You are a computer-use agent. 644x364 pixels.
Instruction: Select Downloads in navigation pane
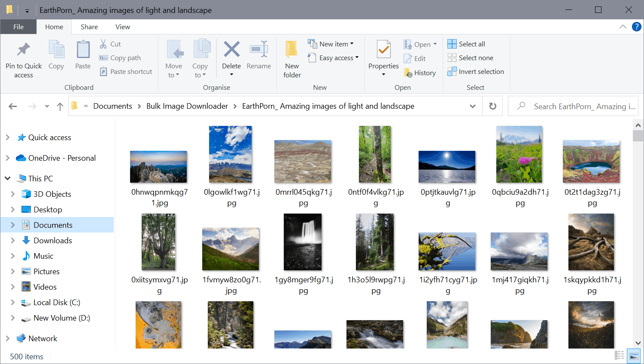pyautogui.click(x=52, y=240)
